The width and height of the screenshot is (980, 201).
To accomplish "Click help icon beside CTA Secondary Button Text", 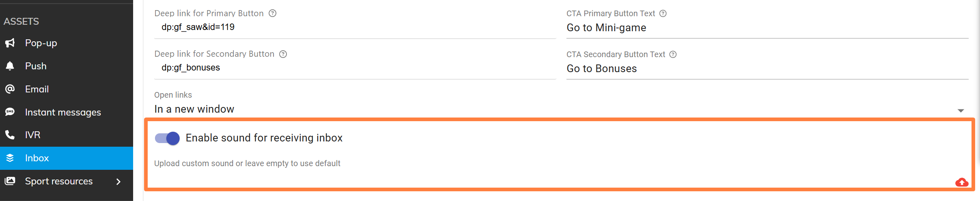I will click(673, 54).
